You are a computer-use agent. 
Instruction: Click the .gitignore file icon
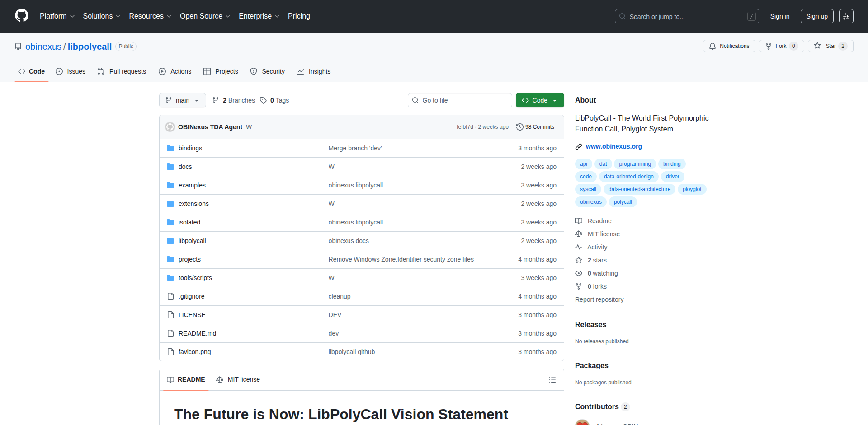click(170, 296)
